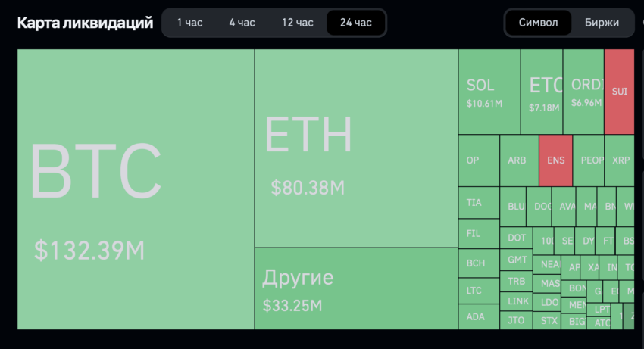This screenshot has height=349, width=644.
Task: Switch to the 4 час timeframe
Action: 242,23
